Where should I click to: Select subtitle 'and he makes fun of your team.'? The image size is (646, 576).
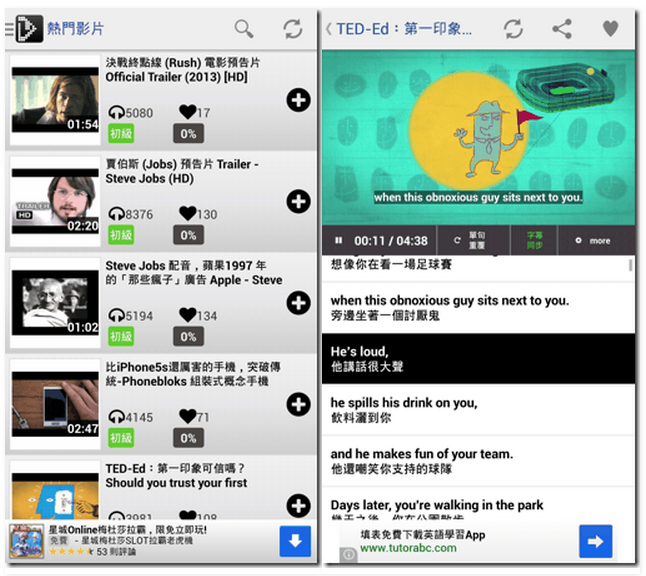(x=478, y=461)
